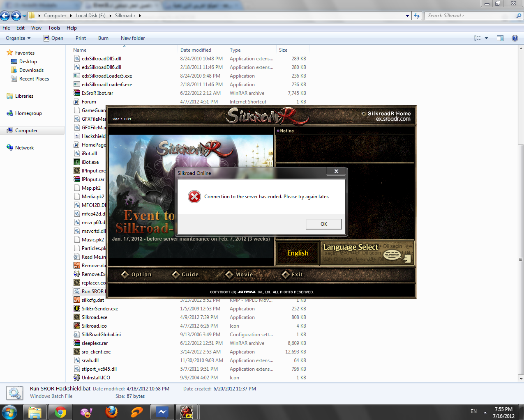Viewport: 524px width, 420px height.
Task: Click Print in the Explorer toolbar
Action: [x=81, y=38]
